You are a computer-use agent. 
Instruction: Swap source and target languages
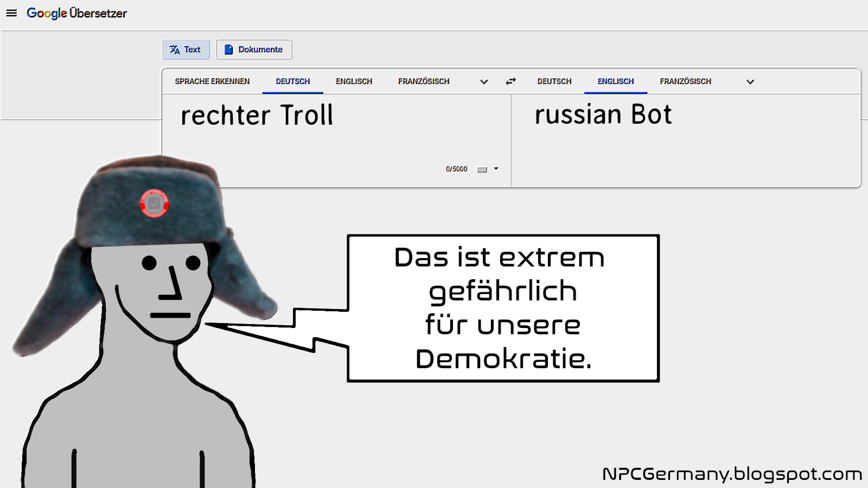pyautogui.click(x=510, y=81)
